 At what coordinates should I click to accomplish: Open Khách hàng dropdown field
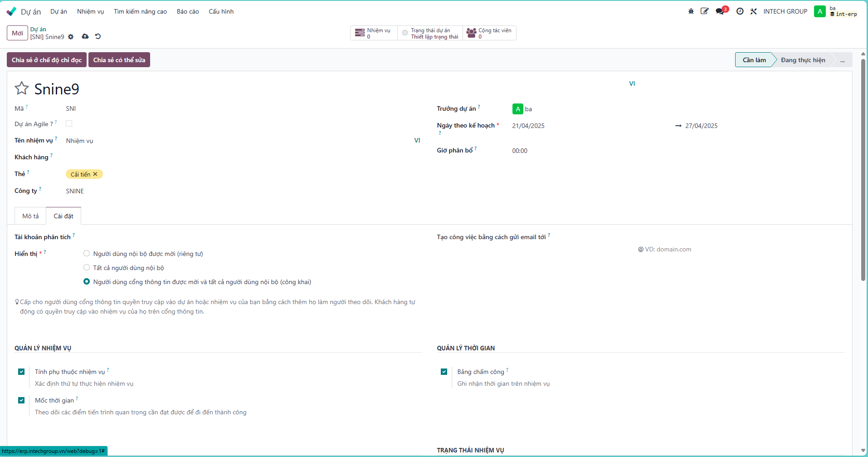point(243,157)
